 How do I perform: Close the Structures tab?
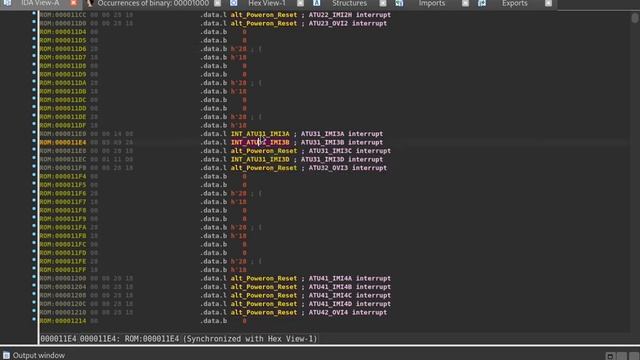[383, 3]
